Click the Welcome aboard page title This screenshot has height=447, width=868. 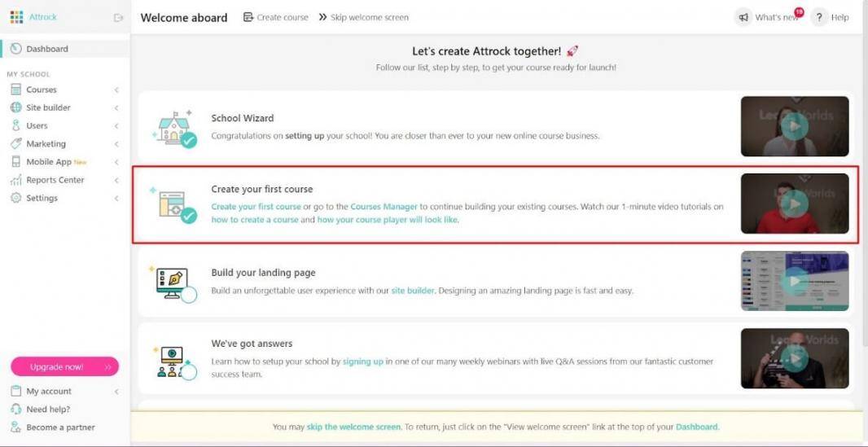pos(184,18)
